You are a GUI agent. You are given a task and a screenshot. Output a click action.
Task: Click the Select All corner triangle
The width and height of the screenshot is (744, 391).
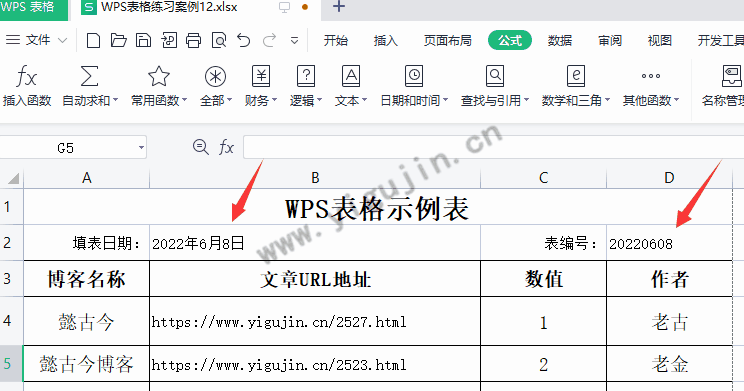click(x=12, y=178)
